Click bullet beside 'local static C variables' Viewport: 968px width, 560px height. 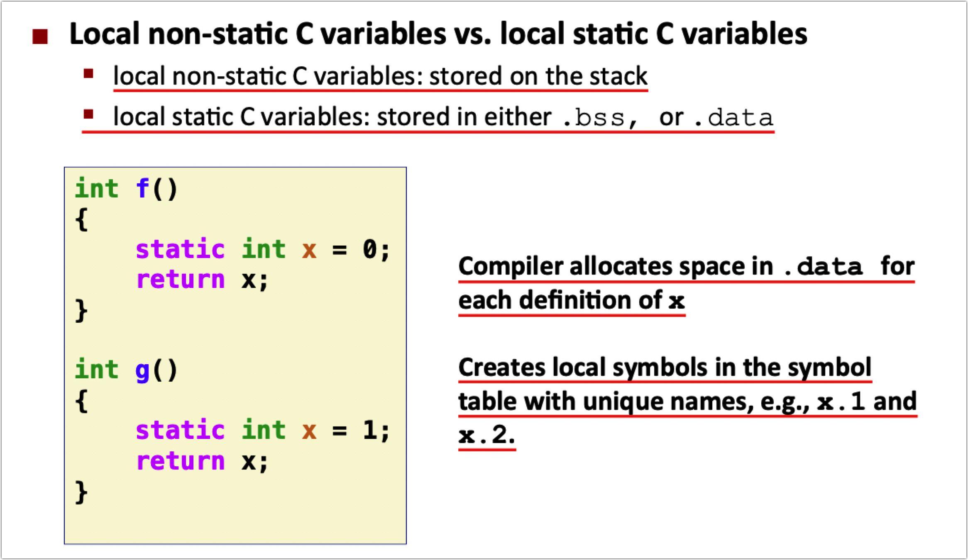click(x=88, y=114)
